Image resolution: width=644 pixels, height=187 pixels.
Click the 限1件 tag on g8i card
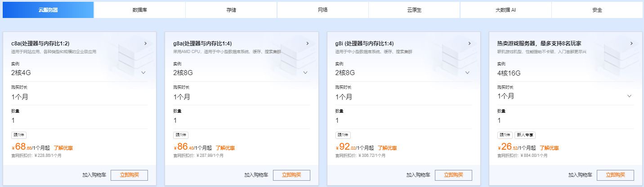click(343, 135)
